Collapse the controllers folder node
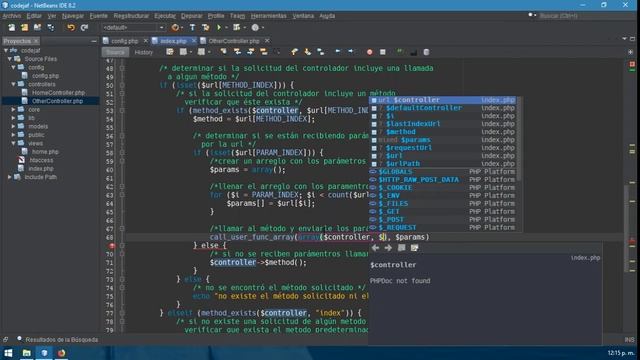 pos(13,84)
